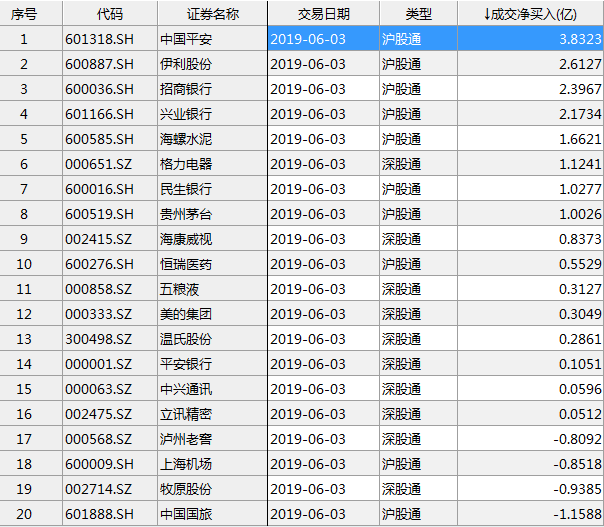Select the 美的集团 name cell
This screenshot has width=604, height=527.
tap(212, 314)
